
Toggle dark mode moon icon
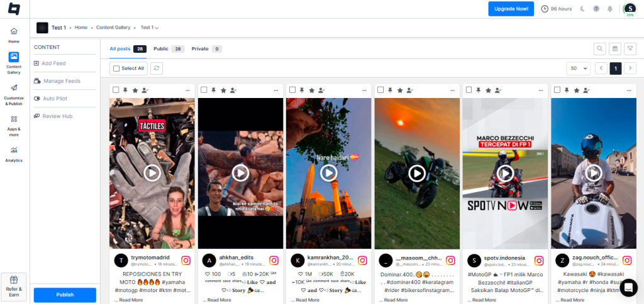(582, 9)
